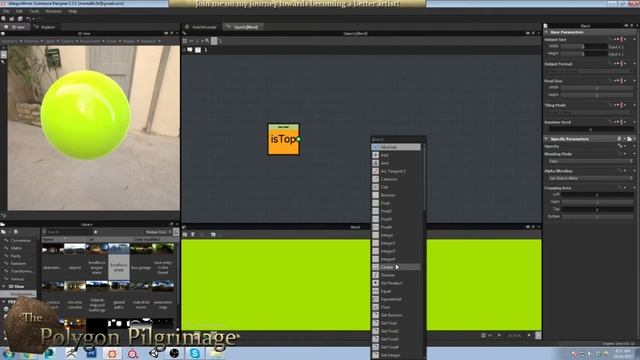Viewport: 640px width, 360px height.
Task: Open the Blending Mode dropdown
Action: pyautogui.click(x=590, y=161)
